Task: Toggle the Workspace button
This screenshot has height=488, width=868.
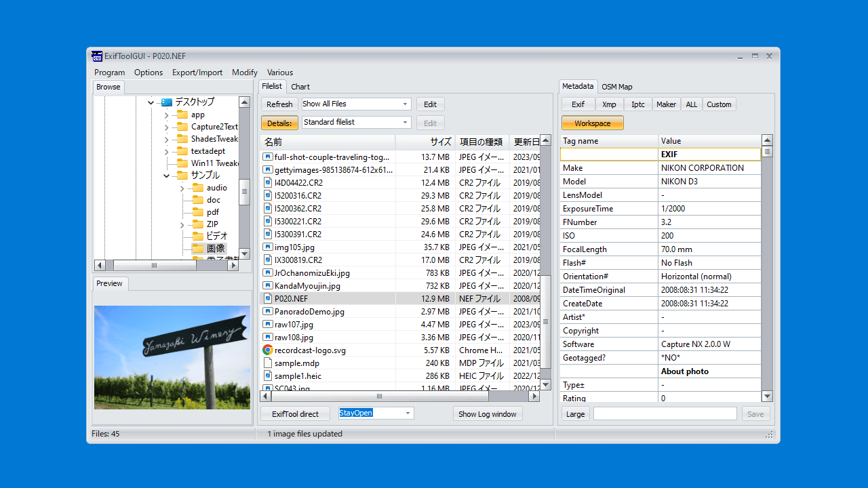Action: [x=593, y=123]
